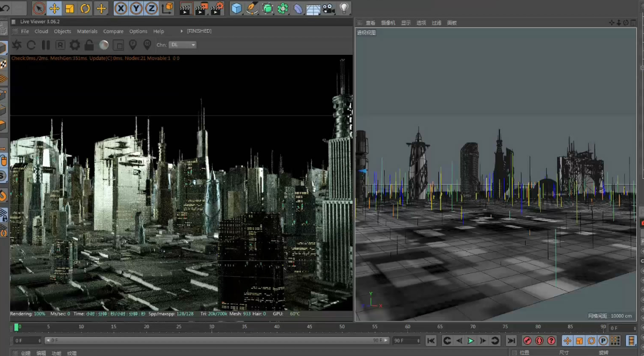
Task: Select the Scale tool
Action: pos(70,8)
